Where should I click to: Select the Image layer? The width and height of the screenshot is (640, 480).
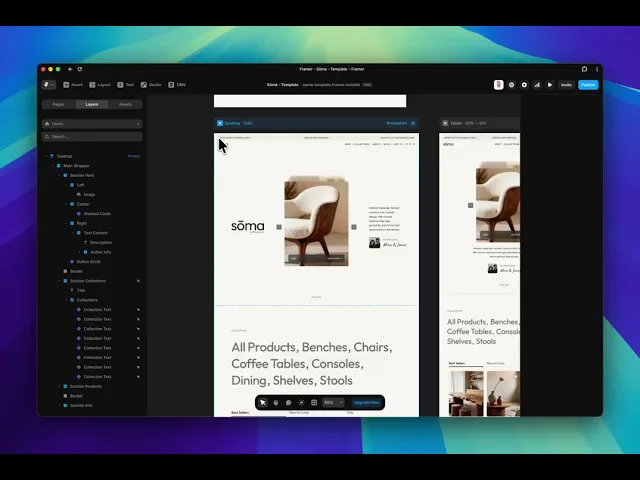tap(89, 195)
